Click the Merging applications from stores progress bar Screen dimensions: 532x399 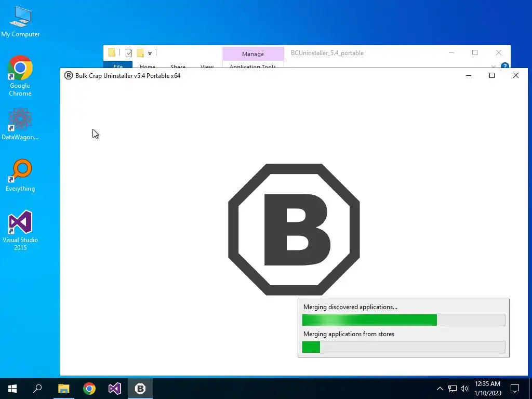click(403, 347)
